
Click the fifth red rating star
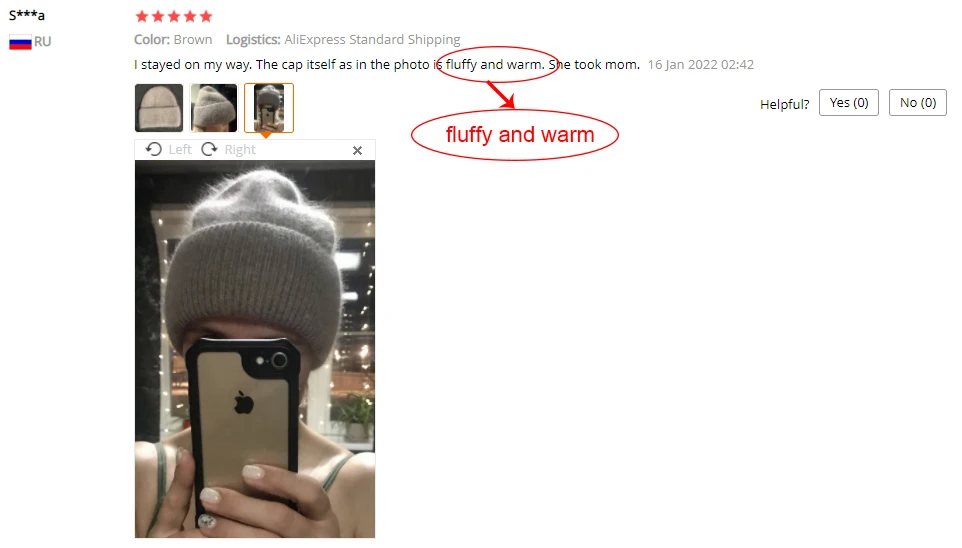206,16
